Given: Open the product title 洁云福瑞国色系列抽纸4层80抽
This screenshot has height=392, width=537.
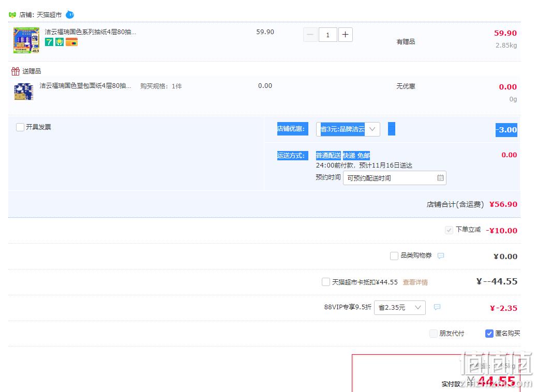Looking at the screenshot, I should [x=91, y=32].
